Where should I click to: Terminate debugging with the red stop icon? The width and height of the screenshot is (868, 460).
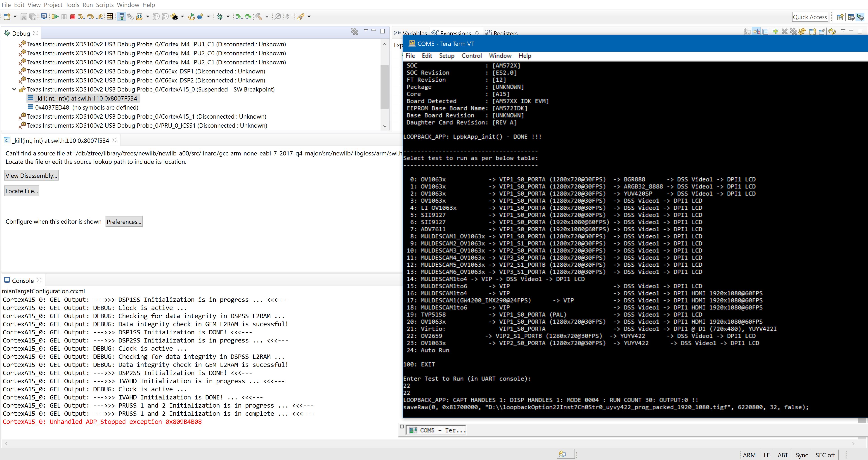[x=73, y=16]
